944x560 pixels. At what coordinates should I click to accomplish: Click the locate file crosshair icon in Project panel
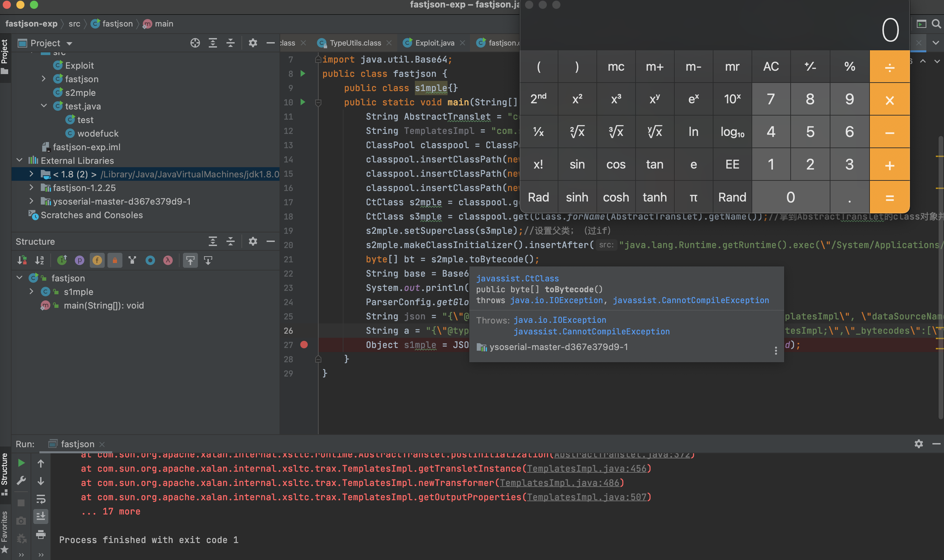click(x=195, y=43)
